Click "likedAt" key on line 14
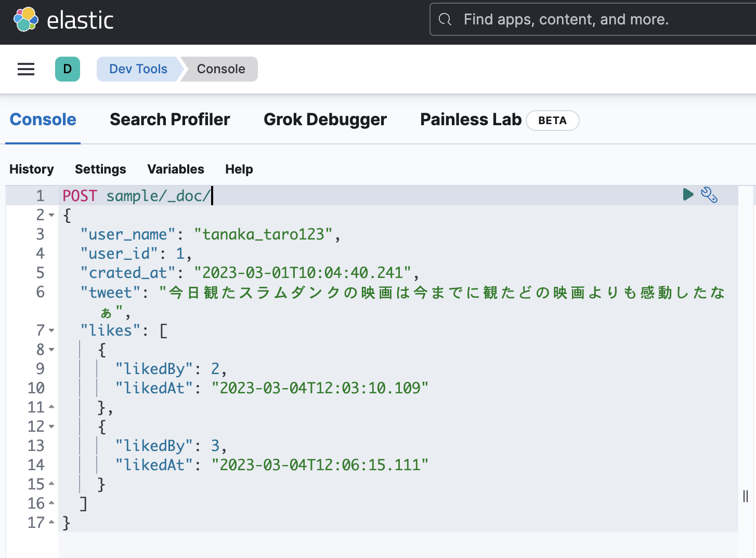Viewport: 756px width, 558px height. pyautogui.click(x=154, y=465)
